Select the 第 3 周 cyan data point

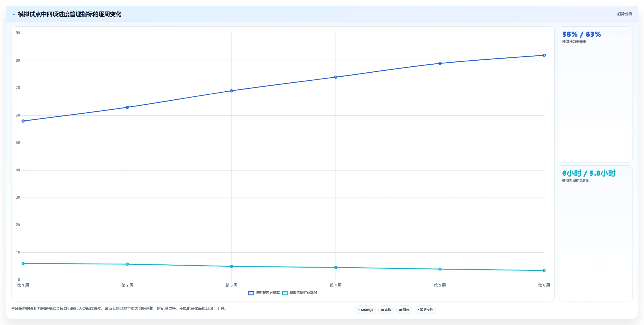coord(231,266)
